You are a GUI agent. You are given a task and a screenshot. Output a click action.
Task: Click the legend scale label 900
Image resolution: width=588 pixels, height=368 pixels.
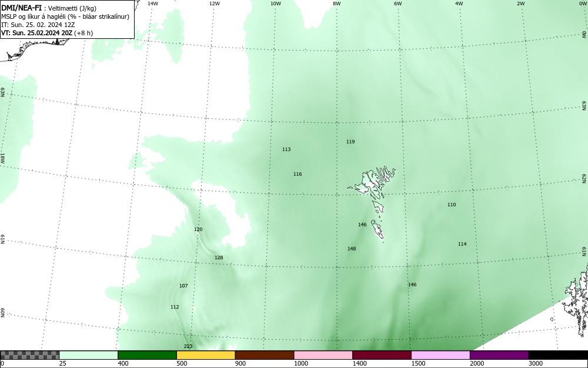tap(240, 363)
